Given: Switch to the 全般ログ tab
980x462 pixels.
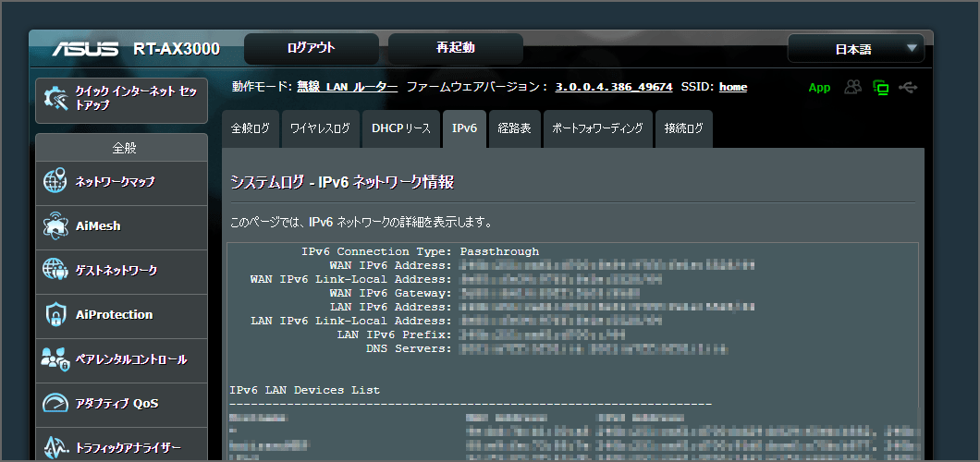Looking at the screenshot, I should (x=250, y=128).
